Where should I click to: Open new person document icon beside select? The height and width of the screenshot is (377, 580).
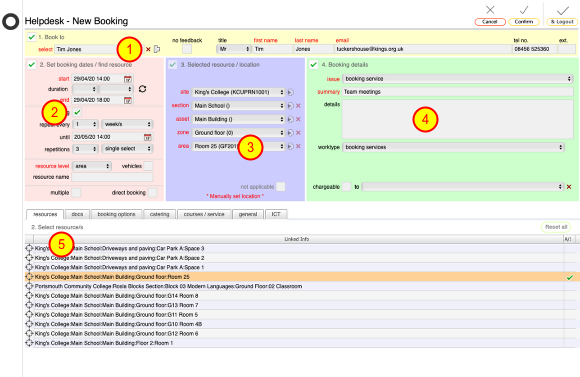(x=157, y=49)
